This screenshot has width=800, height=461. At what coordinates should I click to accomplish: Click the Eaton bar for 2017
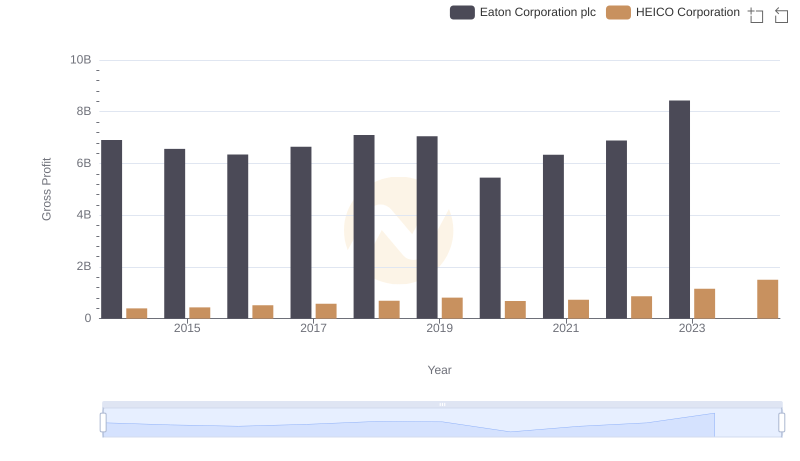point(301,233)
